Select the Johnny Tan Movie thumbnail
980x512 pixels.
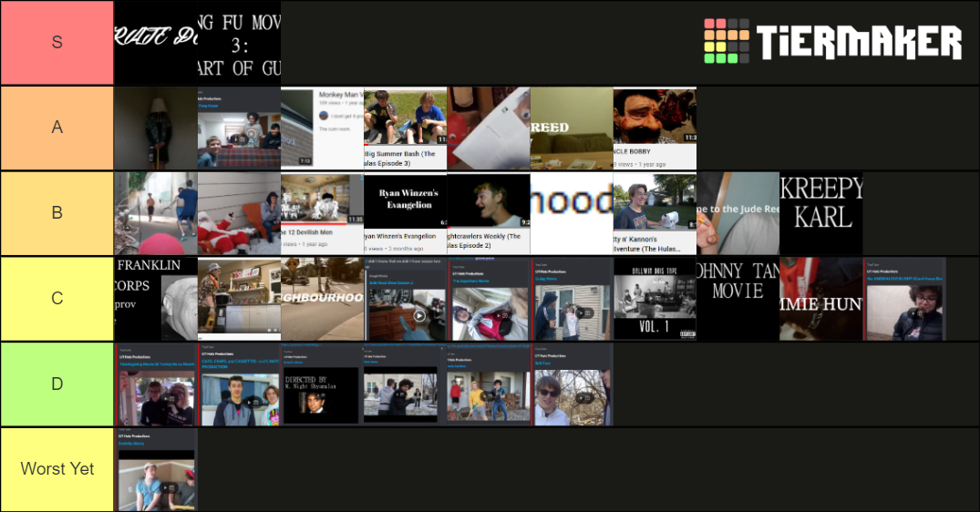click(738, 299)
